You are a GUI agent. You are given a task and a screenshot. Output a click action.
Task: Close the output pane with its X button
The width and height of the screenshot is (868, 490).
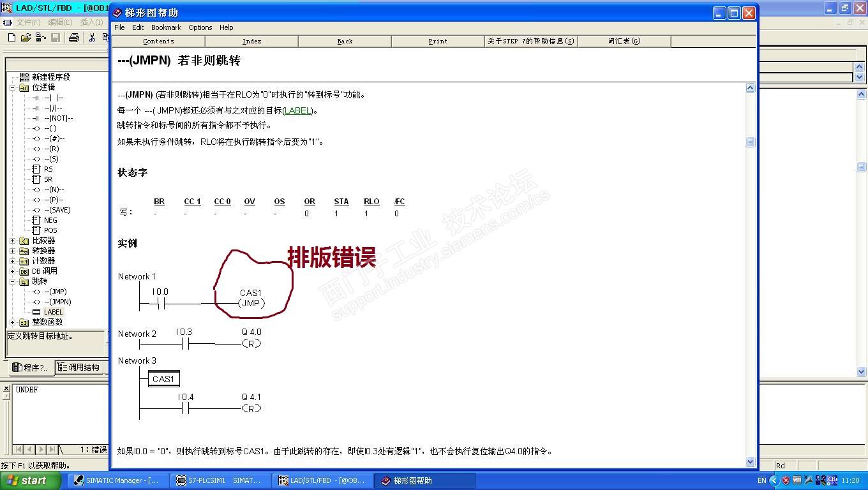pyautogui.click(x=6, y=388)
